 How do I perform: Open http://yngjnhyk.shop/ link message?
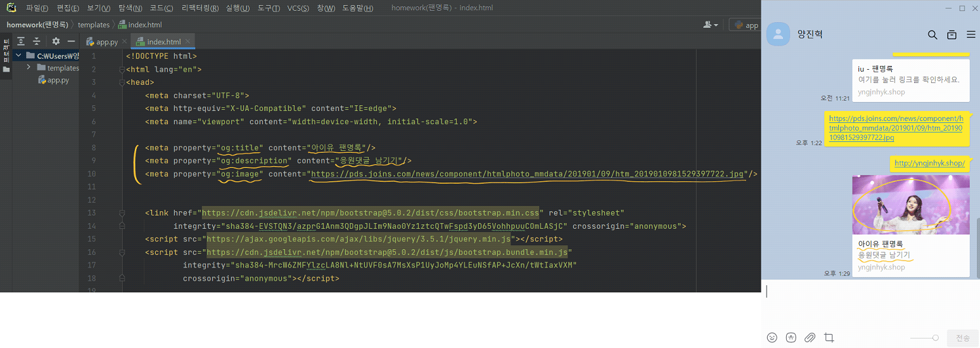click(x=929, y=163)
